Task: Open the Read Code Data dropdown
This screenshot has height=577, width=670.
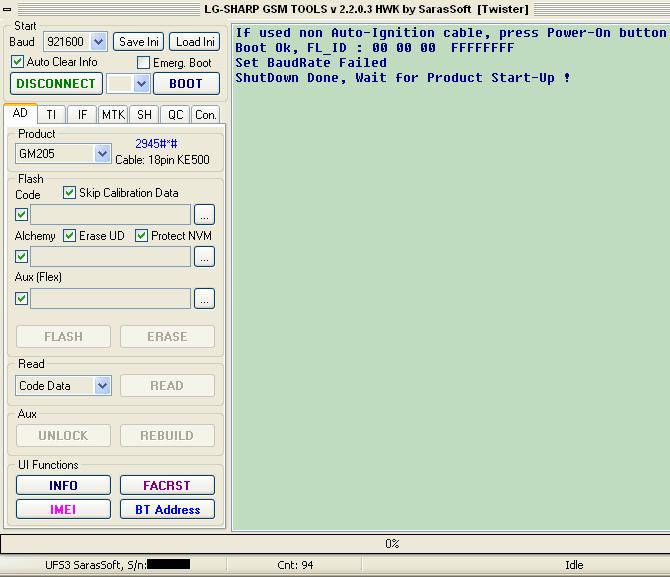Action: [x=103, y=386]
